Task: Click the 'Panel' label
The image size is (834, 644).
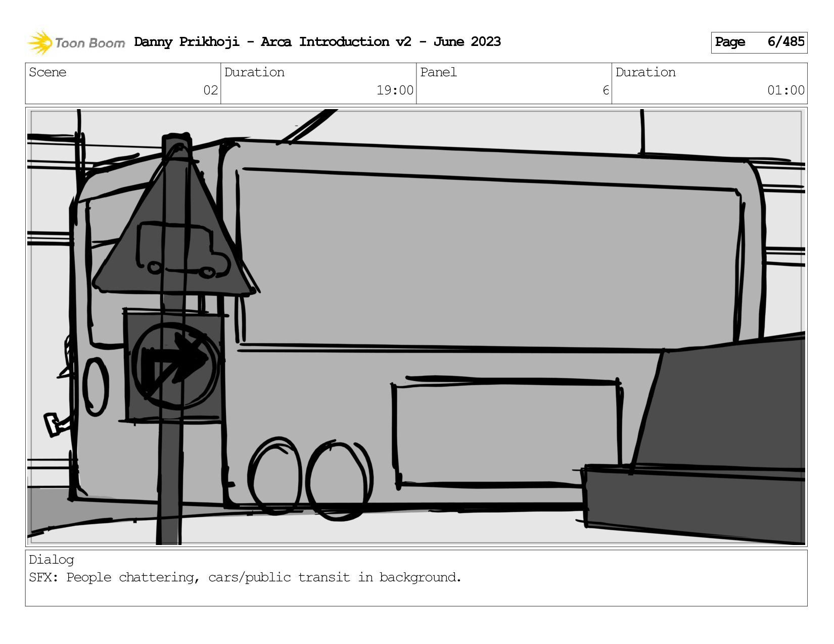Action: [x=438, y=72]
